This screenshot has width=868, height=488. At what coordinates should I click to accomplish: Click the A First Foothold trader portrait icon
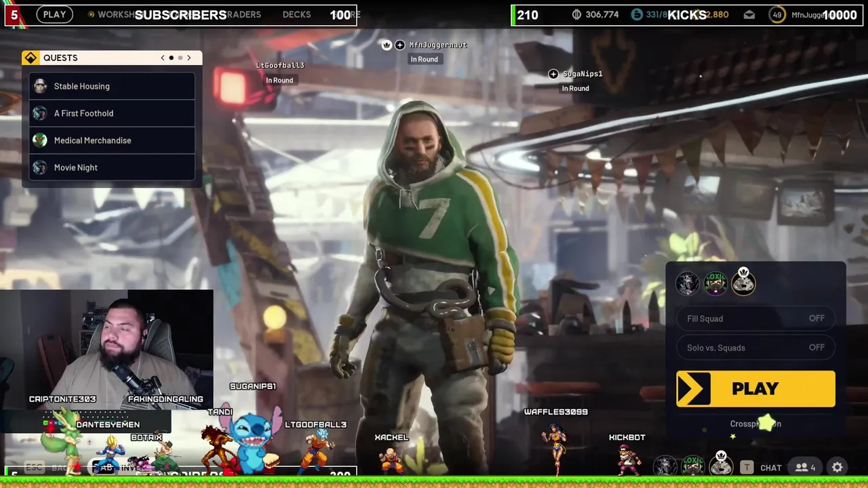[40, 113]
